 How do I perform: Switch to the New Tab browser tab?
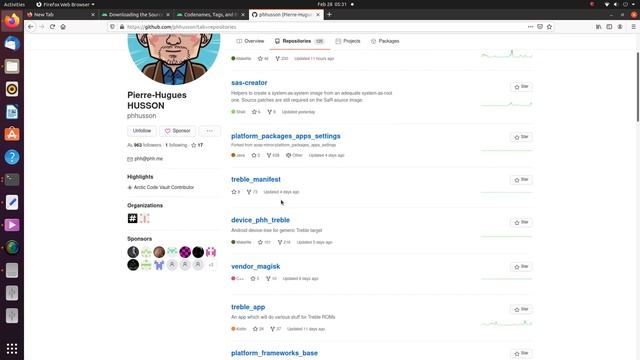pos(60,14)
